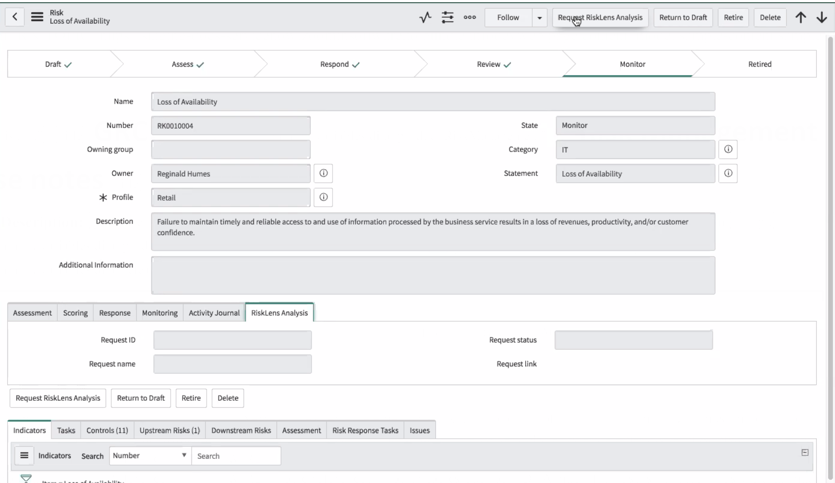Screen dimensions: 835x483
Task: Select the Respond stage
Action: (x=340, y=64)
